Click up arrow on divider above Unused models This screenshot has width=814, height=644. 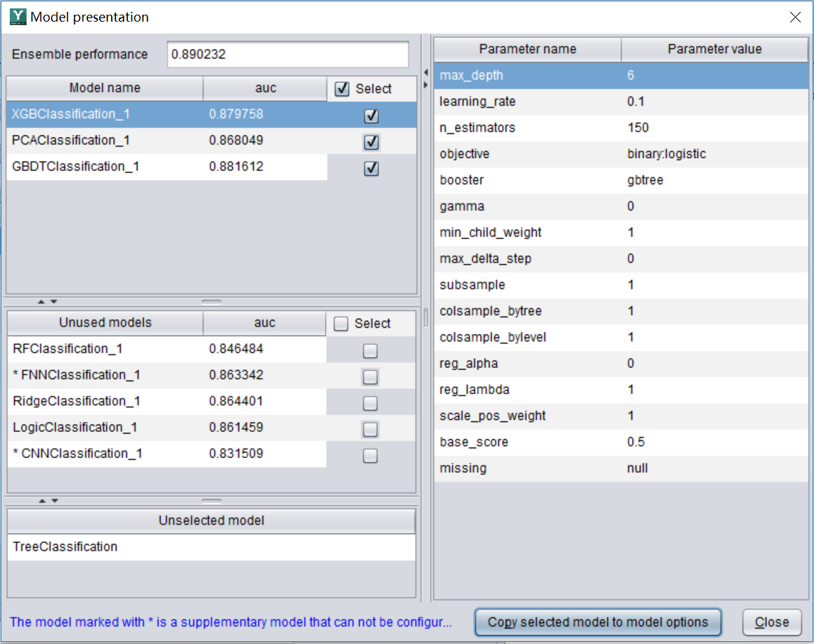click(x=41, y=302)
